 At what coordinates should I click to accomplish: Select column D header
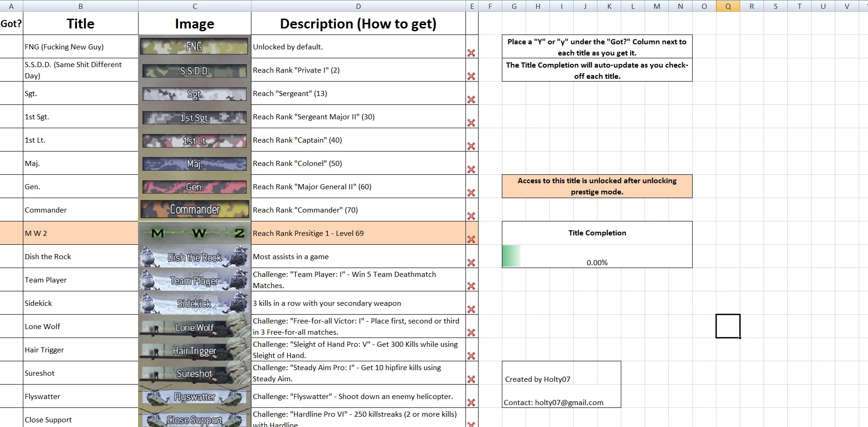click(x=358, y=6)
